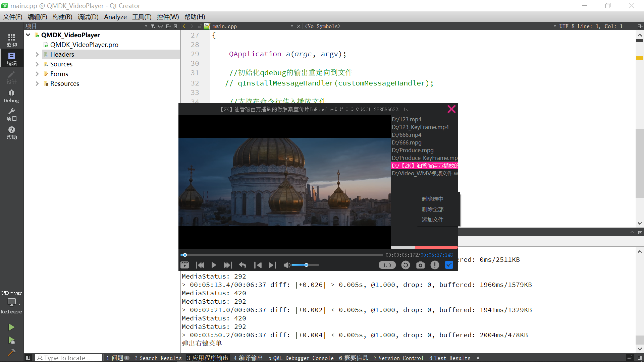Expand the Sources folder in project tree
644x362 pixels.
click(37, 64)
